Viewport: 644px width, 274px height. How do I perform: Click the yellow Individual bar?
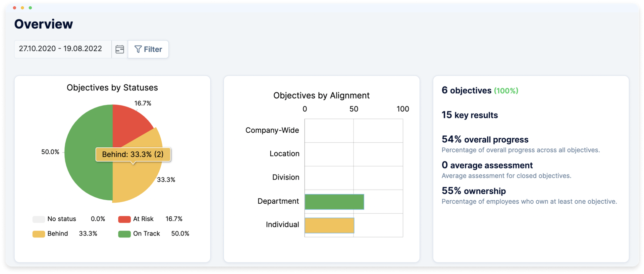pos(329,225)
